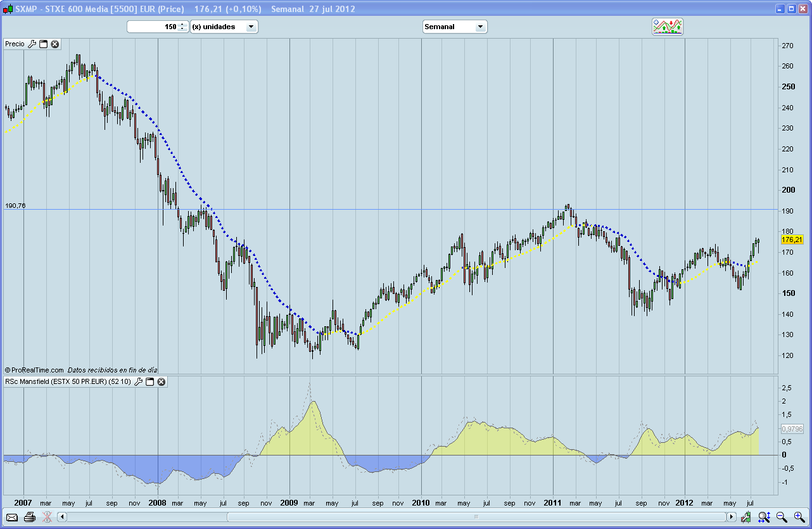Open RSc Mansfield indicator settings wrench
The image size is (812, 529).
[x=139, y=382]
